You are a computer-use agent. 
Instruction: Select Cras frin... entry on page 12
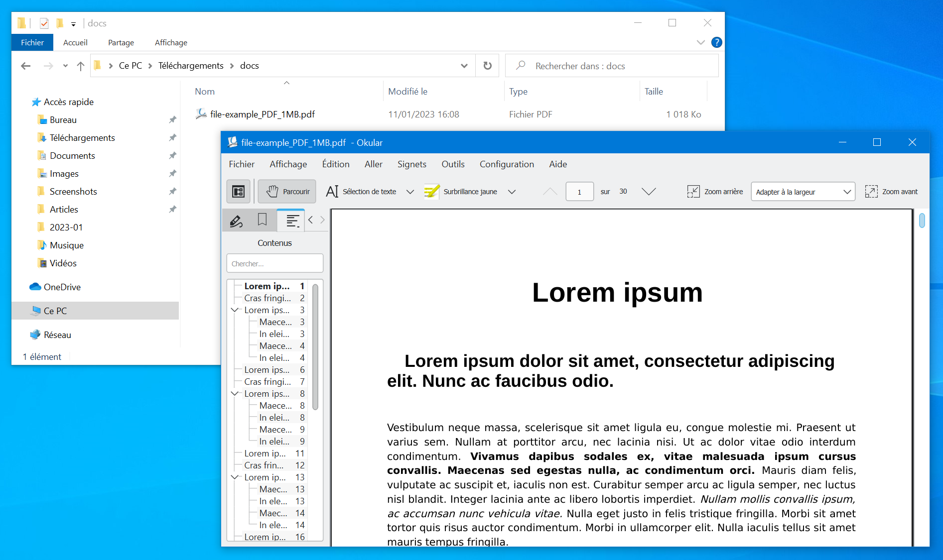click(x=273, y=465)
